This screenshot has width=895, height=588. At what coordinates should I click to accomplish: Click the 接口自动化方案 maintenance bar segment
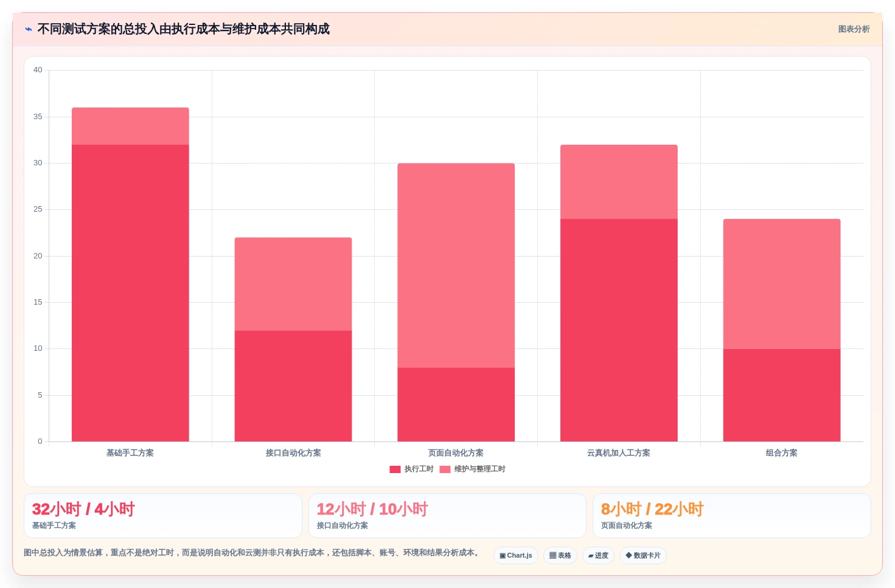[x=293, y=284]
